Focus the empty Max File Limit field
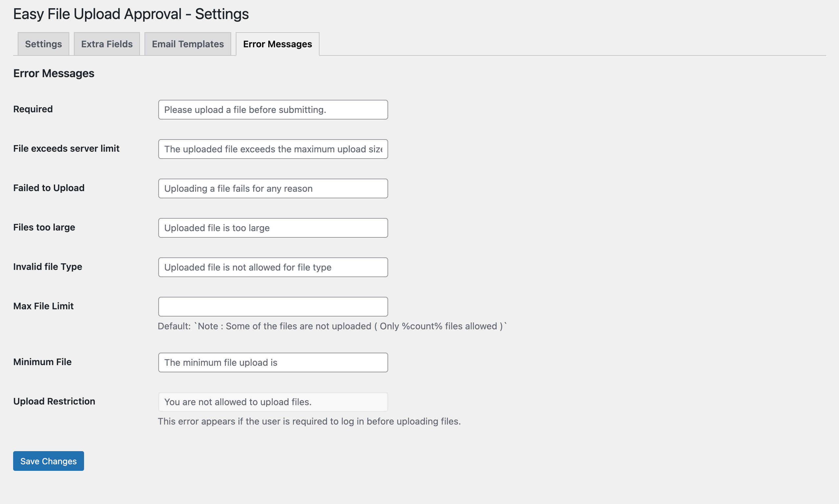Screen dimensions: 839x504 (273, 306)
